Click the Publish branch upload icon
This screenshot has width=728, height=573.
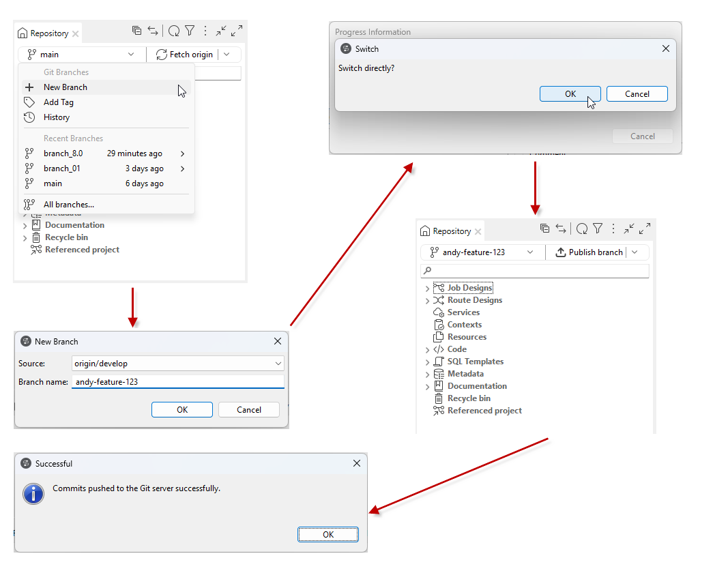pyautogui.click(x=560, y=252)
